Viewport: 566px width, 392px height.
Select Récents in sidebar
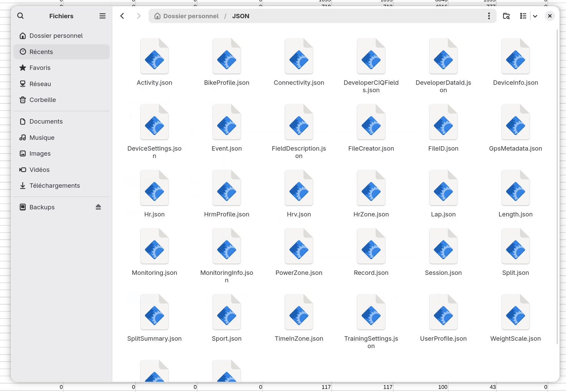(x=61, y=52)
